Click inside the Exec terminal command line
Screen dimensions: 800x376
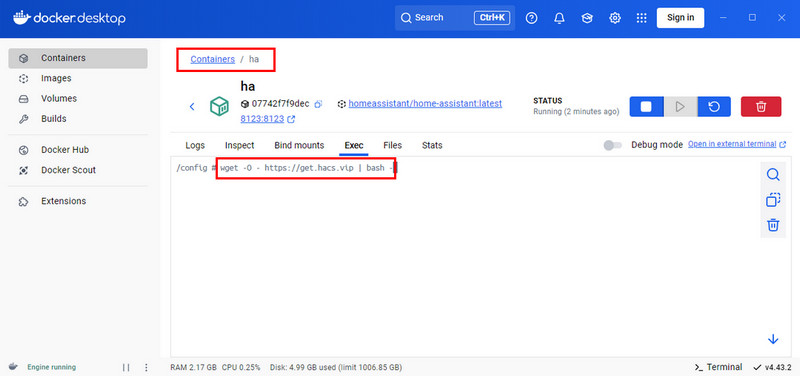click(x=308, y=168)
